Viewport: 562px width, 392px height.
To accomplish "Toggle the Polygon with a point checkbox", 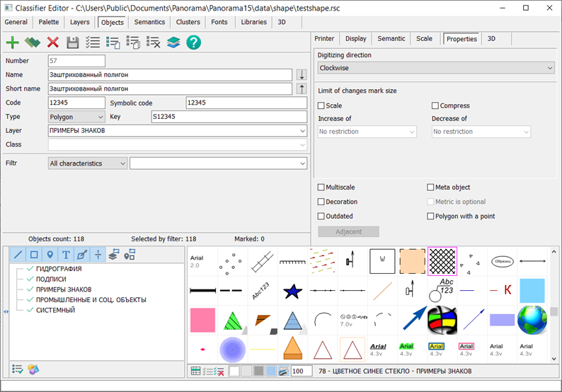I will coord(430,216).
